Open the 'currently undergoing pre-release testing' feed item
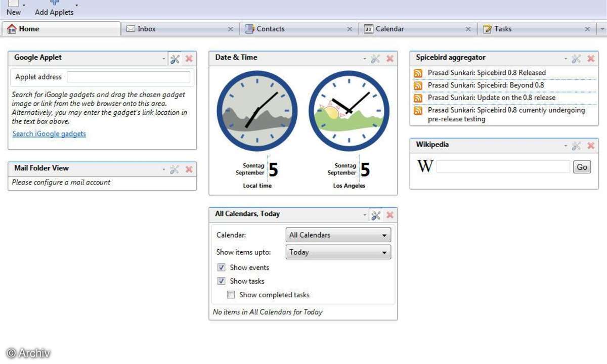Viewport: 607px width, 364px height. 506,115
